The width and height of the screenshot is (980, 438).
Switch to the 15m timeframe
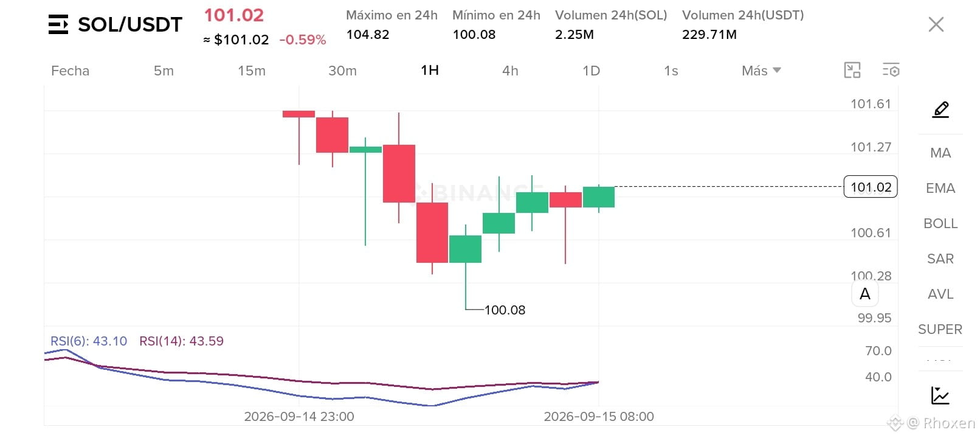252,71
